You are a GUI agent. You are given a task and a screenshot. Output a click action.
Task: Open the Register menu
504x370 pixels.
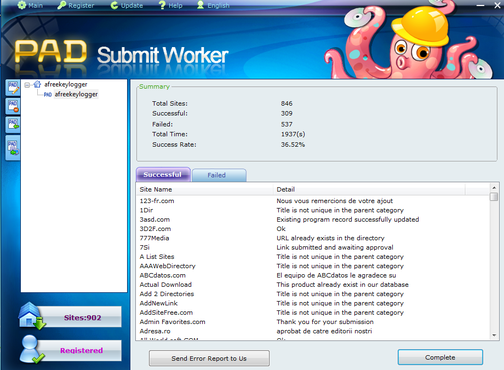[x=76, y=5]
